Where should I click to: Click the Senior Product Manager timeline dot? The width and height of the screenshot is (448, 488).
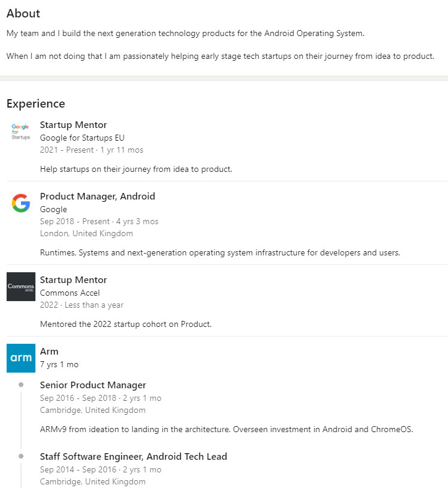click(x=21, y=385)
